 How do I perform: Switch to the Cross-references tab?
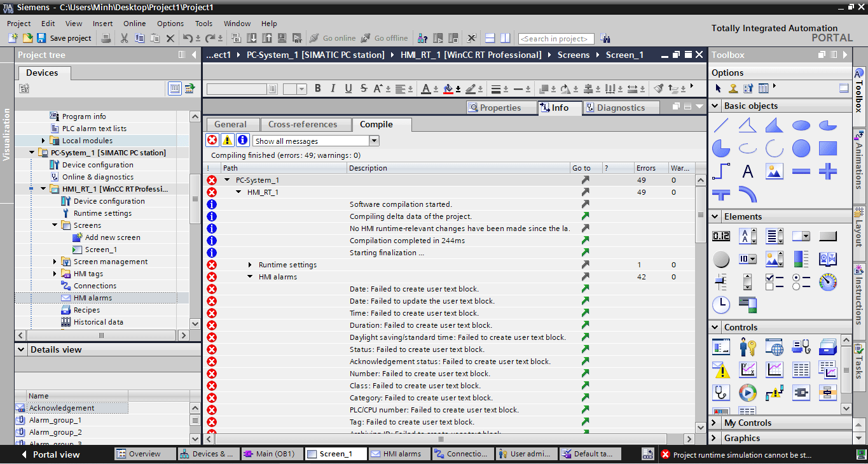click(x=303, y=124)
